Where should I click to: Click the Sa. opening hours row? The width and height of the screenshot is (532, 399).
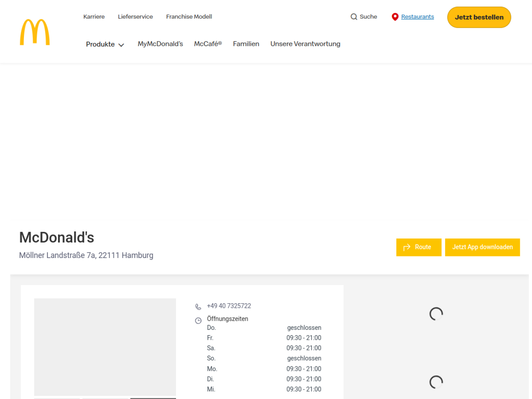pos(264,348)
